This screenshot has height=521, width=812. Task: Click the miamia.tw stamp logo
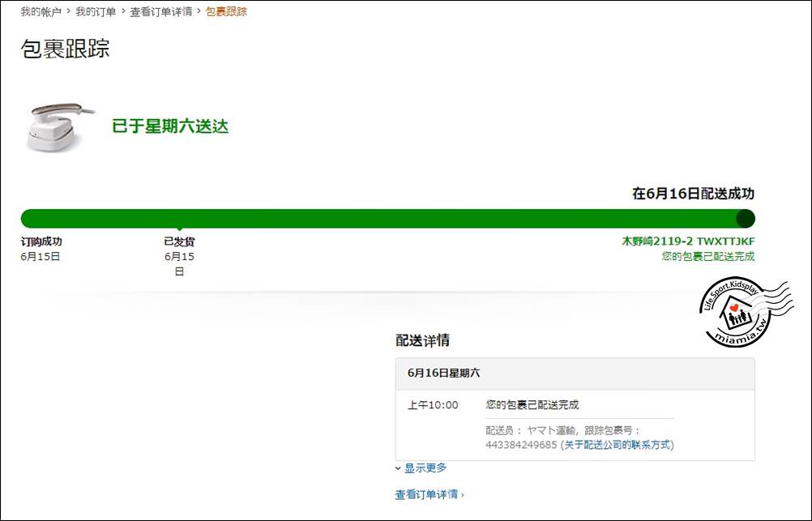click(x=736, y=314)
